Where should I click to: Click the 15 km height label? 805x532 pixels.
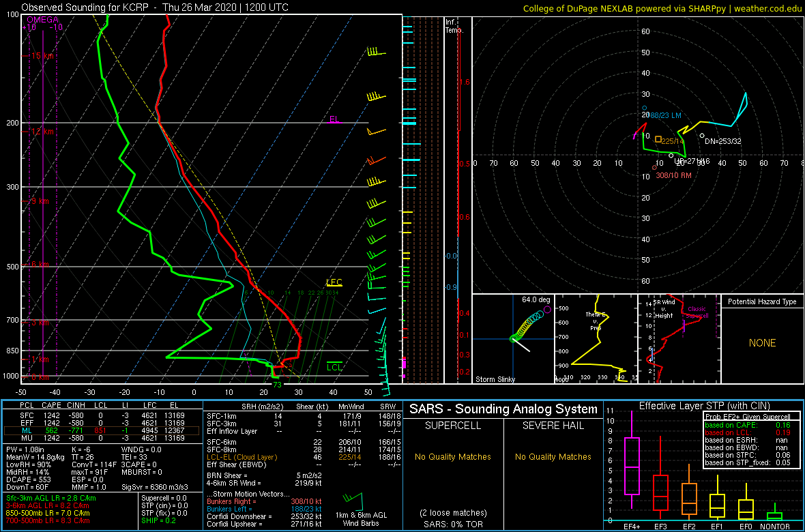(x=42, y=55)
